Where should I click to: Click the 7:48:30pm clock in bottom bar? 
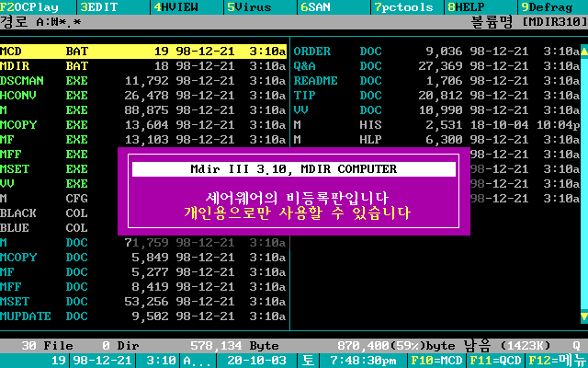363,361
